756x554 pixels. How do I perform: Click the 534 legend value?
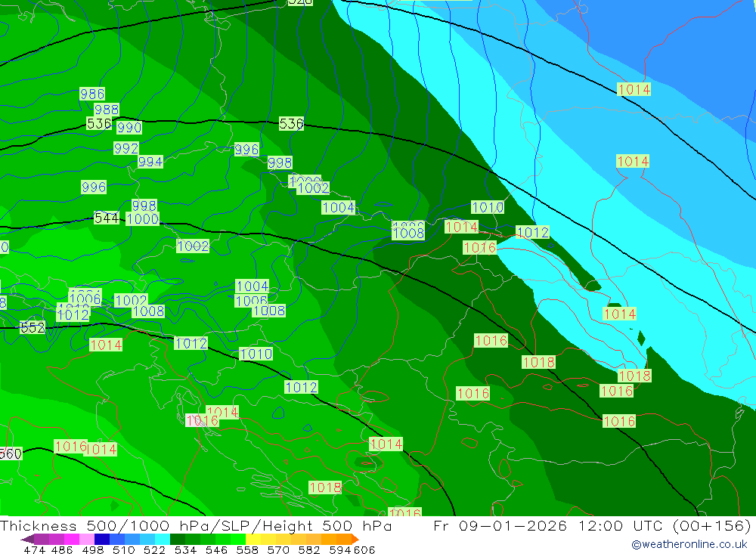coord(185,550)
